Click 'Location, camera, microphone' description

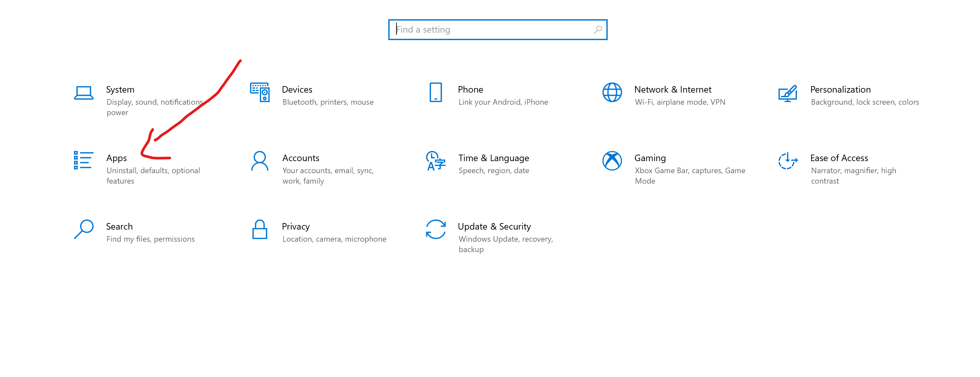pos(334,239)
